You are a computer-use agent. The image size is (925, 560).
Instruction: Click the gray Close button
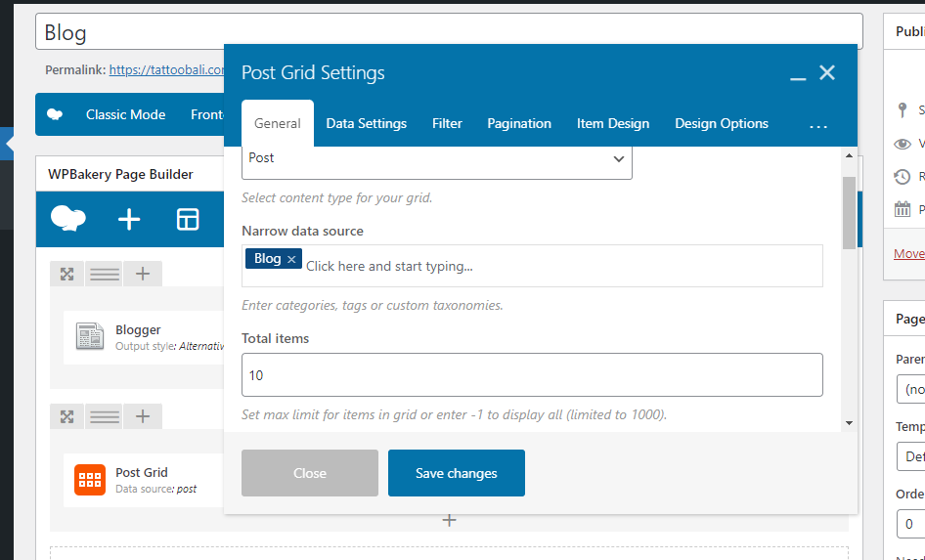[310, 473]
